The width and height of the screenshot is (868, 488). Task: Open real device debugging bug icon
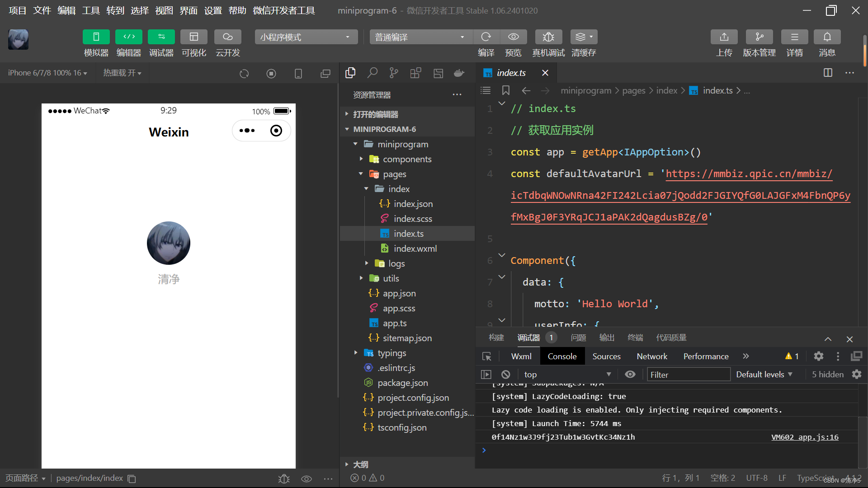[548, 37]
